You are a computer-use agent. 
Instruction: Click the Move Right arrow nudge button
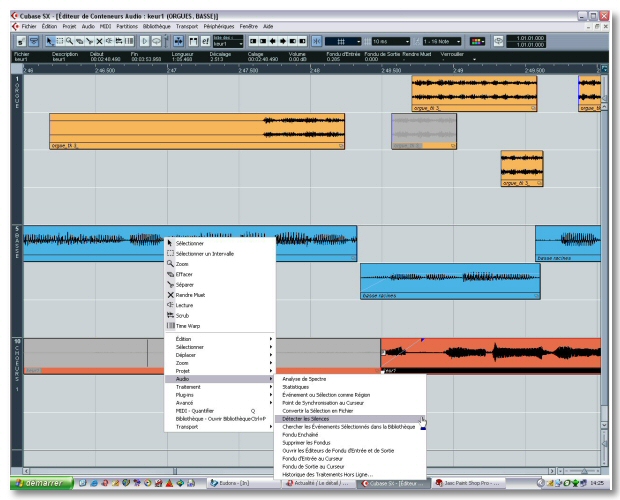283,41
